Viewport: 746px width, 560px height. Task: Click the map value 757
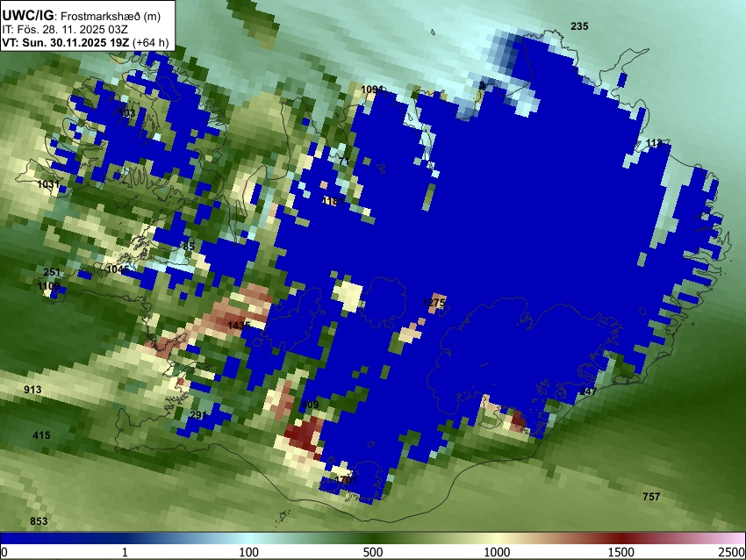click(x=651, y=497)
